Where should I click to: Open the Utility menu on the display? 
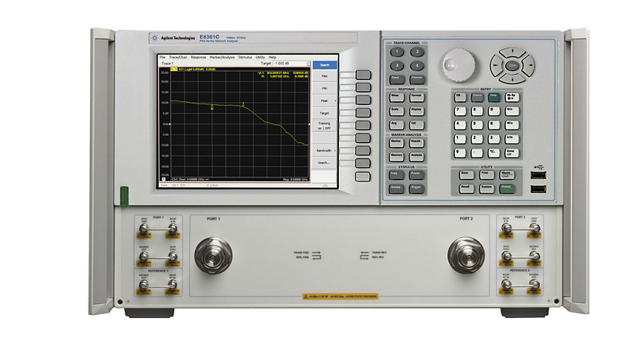point(261,57)
